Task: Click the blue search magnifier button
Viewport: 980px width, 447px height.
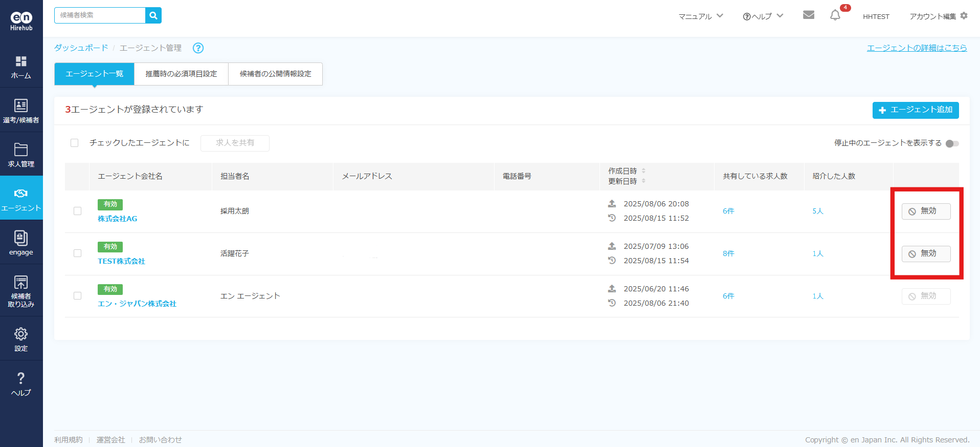Action: coord(153,15)
